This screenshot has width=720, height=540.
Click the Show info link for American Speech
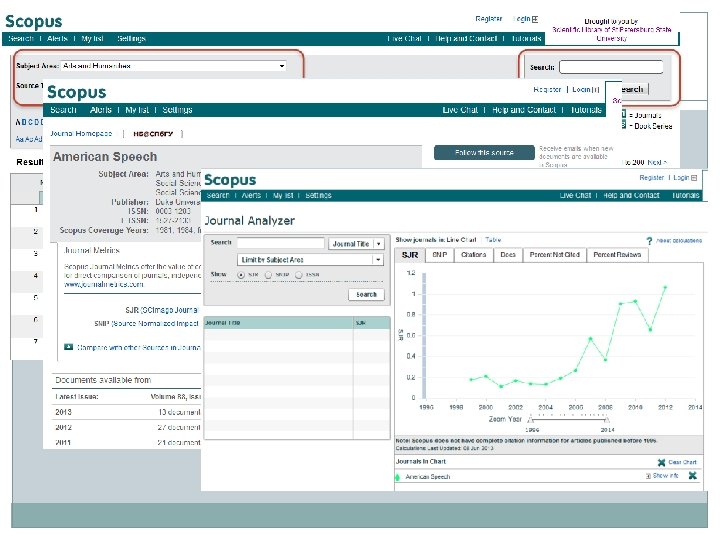666,476
